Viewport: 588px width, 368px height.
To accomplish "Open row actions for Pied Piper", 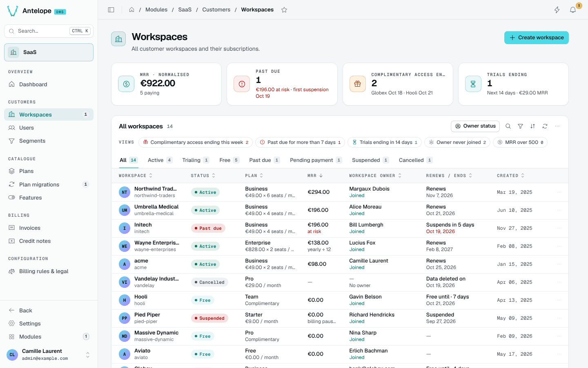I will click(559, 318).
